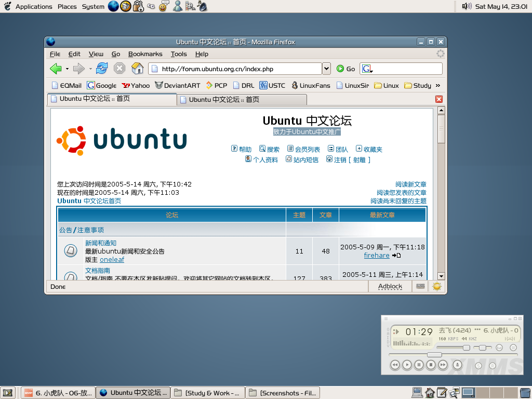Open the trash in the bottom panel
The width and height of the screenshot is (532, 399).
(525, 393)
